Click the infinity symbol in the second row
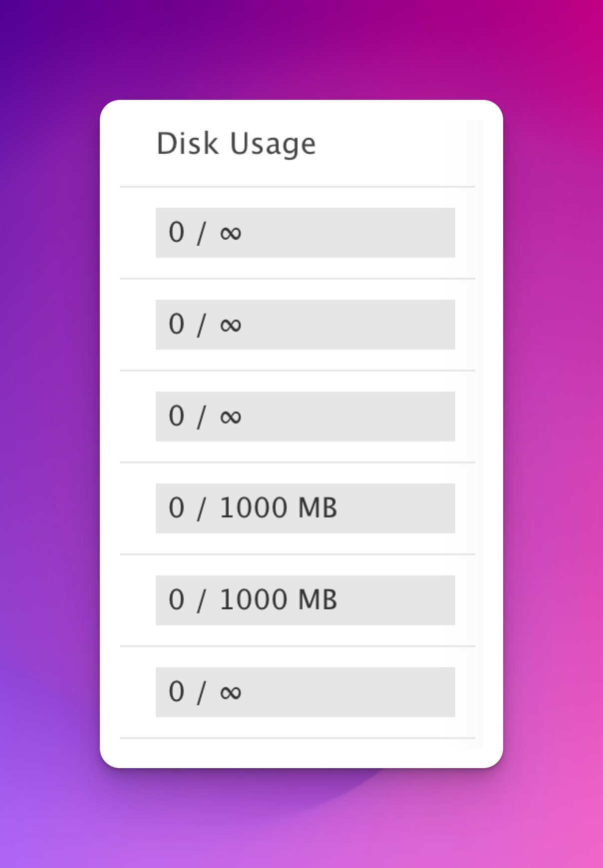The height and width of the screenshot is (868, 603). 231,325
